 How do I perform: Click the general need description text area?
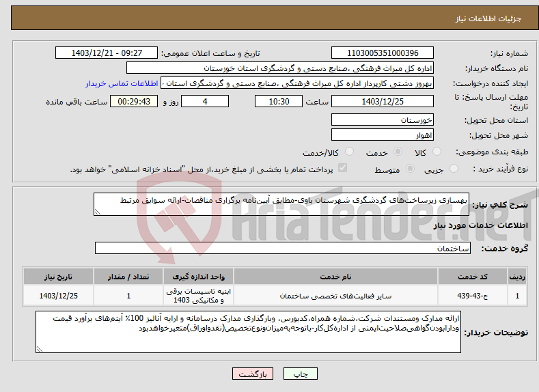281,204
